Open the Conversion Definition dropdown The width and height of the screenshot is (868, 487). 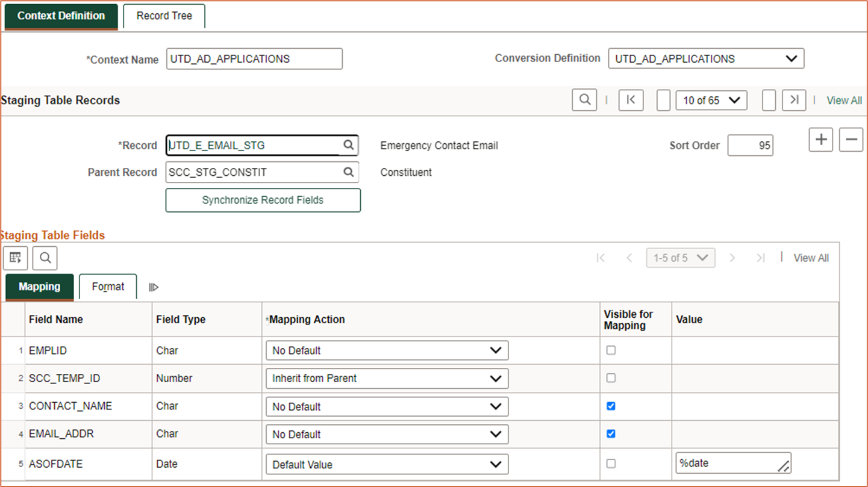(706, 59)
